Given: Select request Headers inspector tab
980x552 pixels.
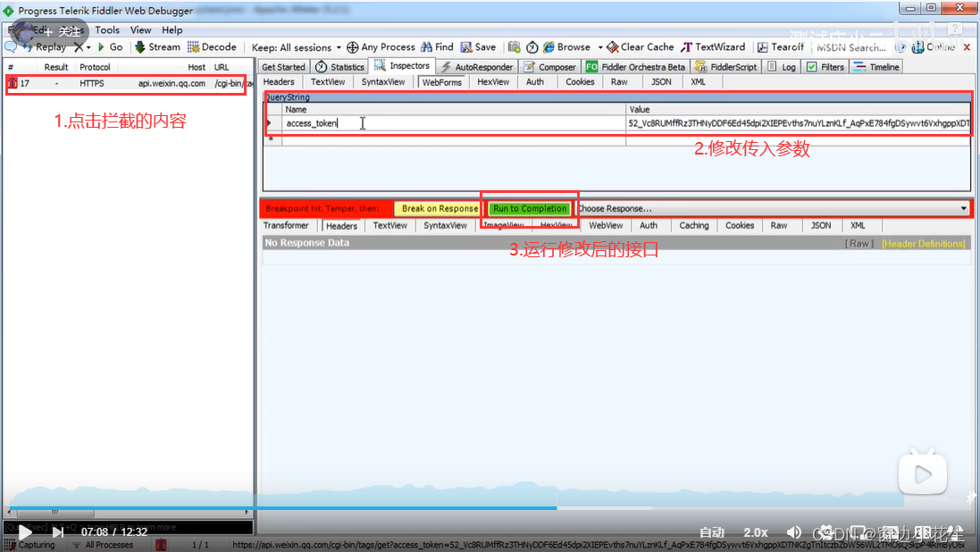Looking at the screenshot, I should [x=279, y=82].
